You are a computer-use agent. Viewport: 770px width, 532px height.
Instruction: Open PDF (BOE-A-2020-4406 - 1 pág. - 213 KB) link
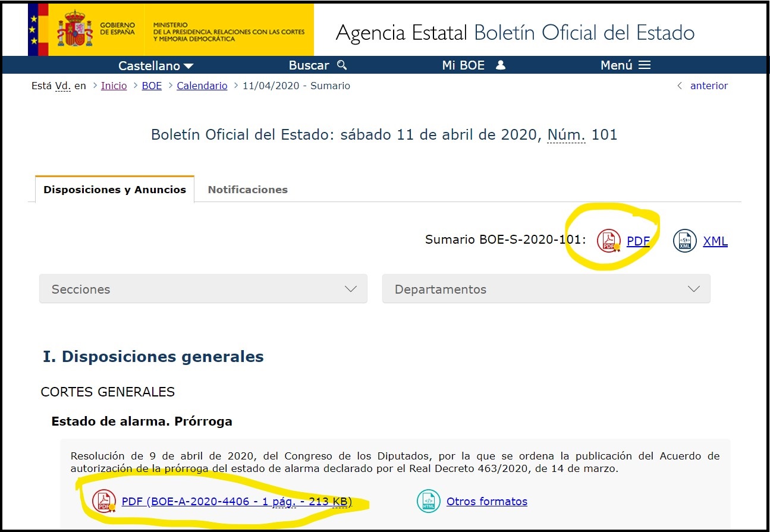[x=237, y=501]
